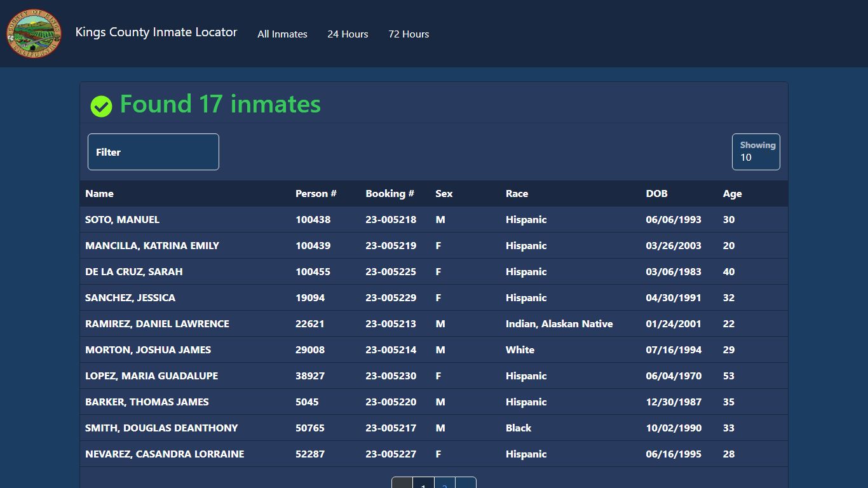868x488 pixels.
Task: Click the Kings County seal logo
Action: tap(34, 34)
